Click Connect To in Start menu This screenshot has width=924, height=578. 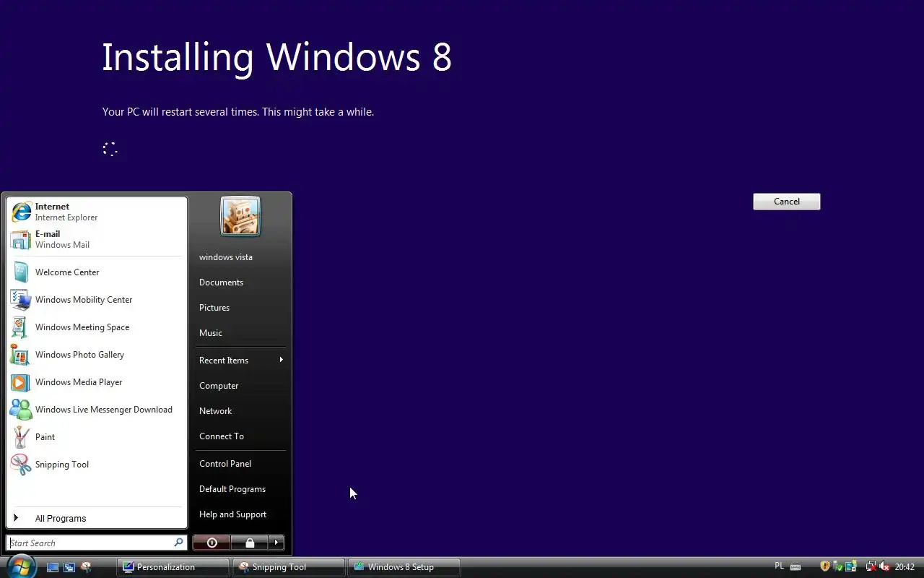coord(240,436)
